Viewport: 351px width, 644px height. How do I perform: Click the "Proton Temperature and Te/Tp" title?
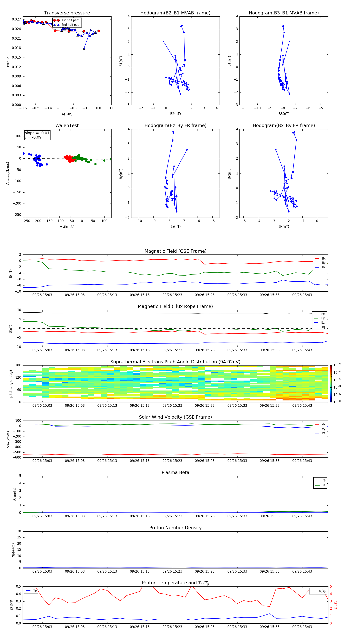tap(175, 583)
